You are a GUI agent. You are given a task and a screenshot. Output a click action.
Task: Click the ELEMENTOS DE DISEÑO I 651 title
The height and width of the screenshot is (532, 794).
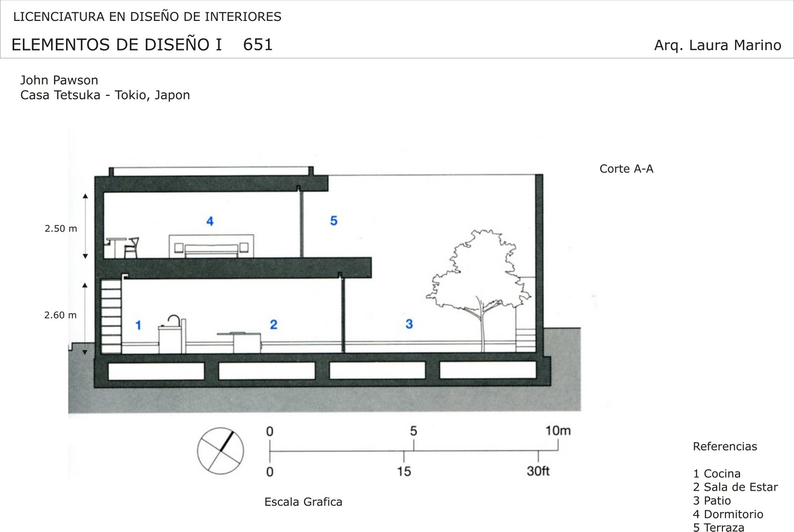tap(141, 45)
